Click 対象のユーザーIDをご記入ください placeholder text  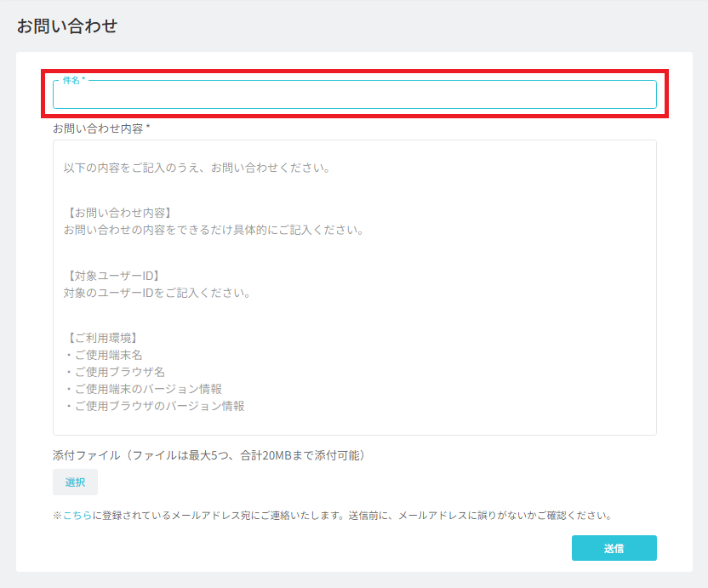157,293
